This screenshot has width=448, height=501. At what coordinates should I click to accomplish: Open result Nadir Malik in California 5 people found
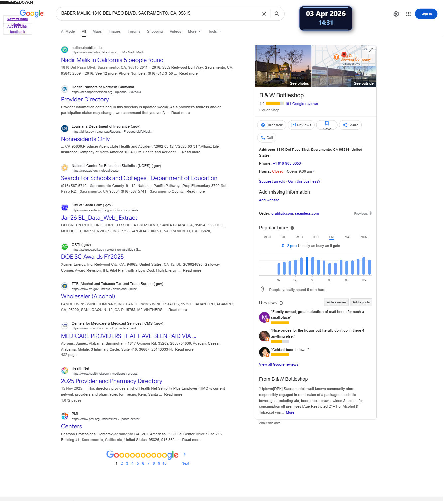(x=112, y=60)
